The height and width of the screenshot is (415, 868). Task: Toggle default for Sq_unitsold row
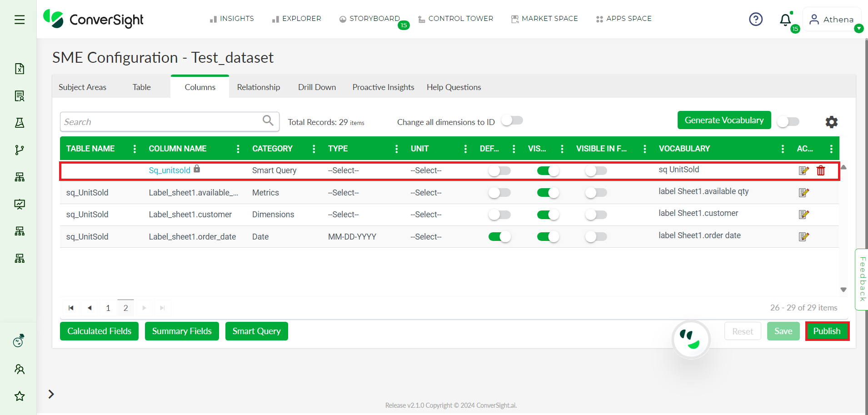tap(499, 171)
